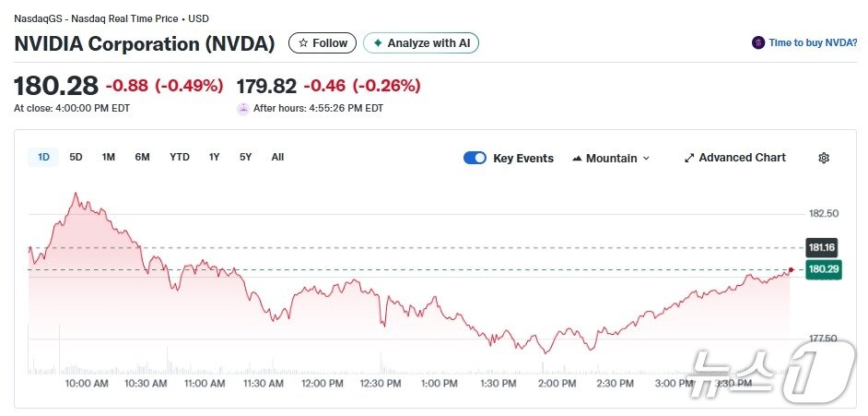
Task: Click the Mountain chart type icon
Action: click(578, 158)
